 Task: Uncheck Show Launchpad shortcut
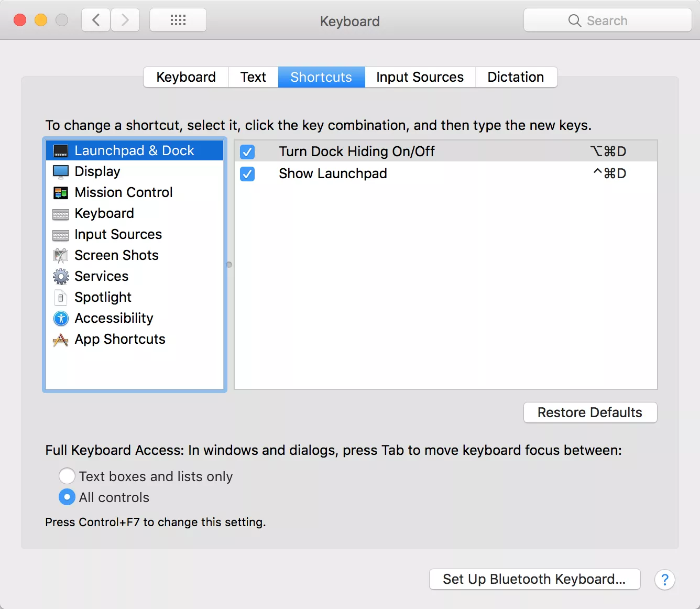[247, 174]
